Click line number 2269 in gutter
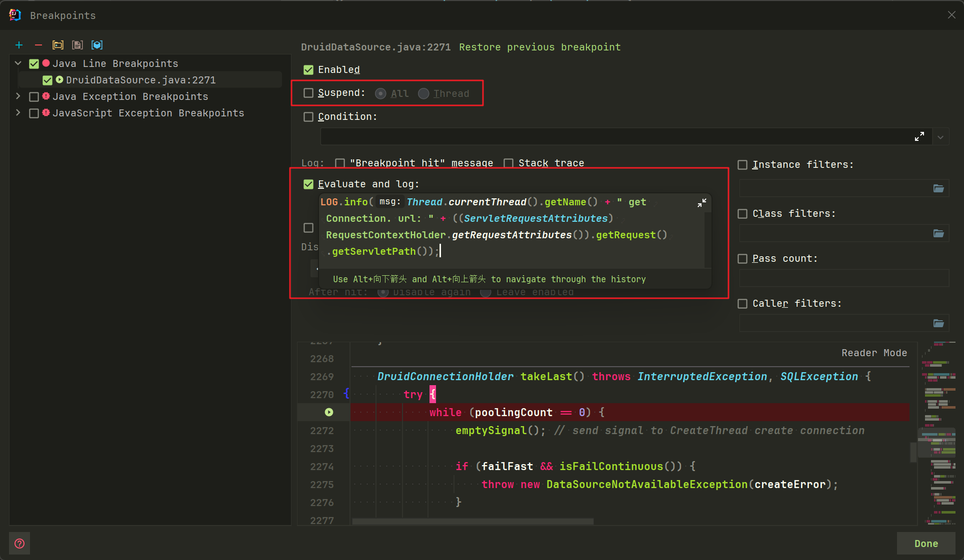This screenshot has width=964, height=560. pyautogui.click(x=321, y=377)
